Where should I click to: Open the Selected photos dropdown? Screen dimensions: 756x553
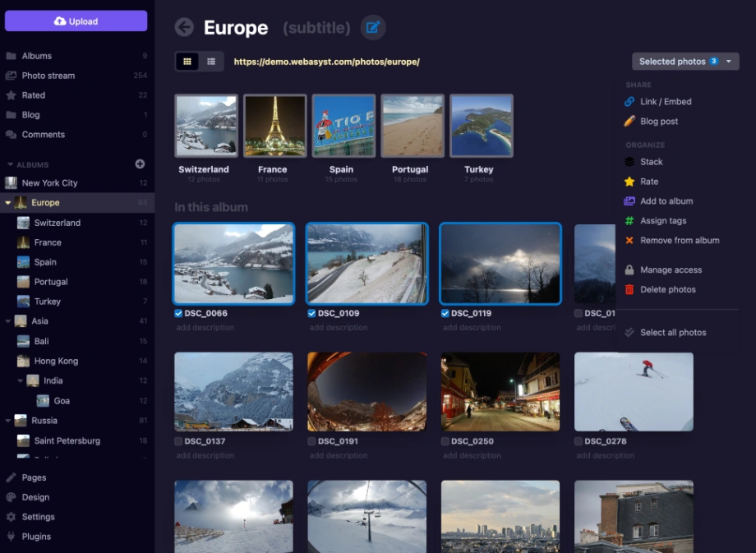pyautogui.click(x=685, y=62)
